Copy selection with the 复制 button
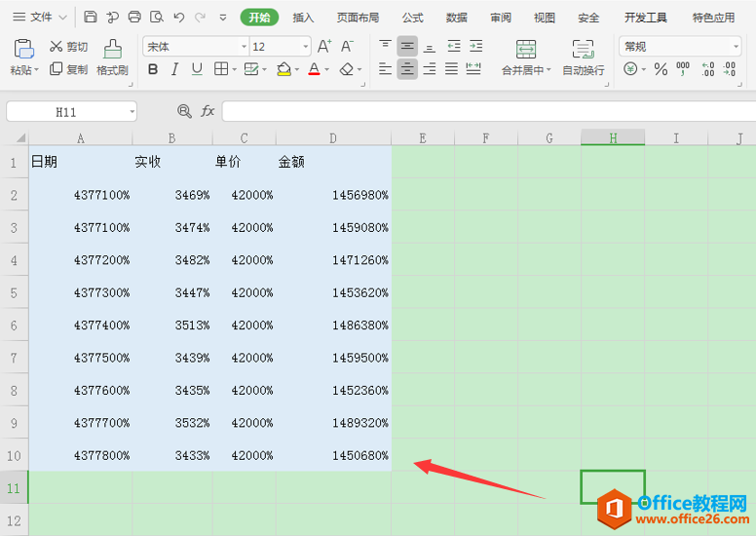756x536 pixels. click(x=69, y=69)
